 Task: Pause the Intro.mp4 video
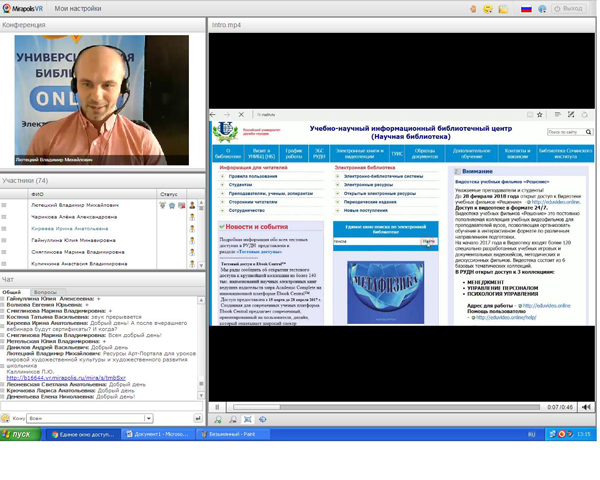tap(217, 407)
